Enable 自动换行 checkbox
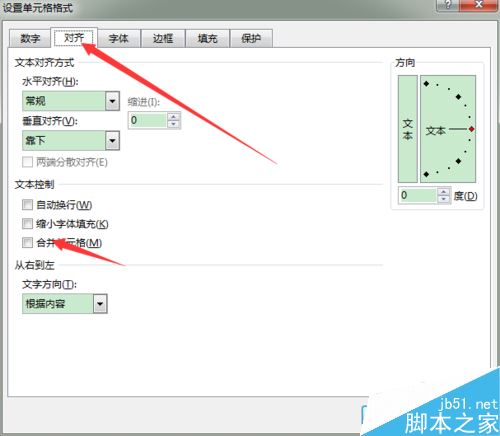The image size is (500, 436). (x=27, y=204)
